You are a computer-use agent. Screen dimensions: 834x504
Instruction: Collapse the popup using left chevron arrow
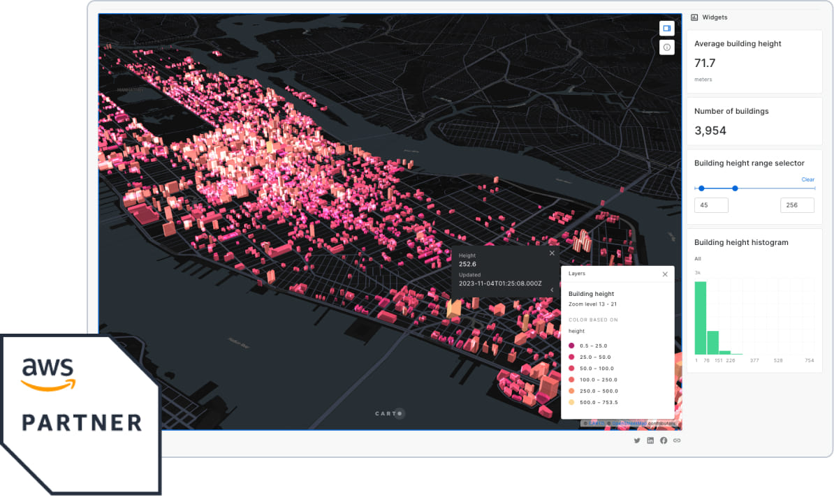[x=552, y=290]
